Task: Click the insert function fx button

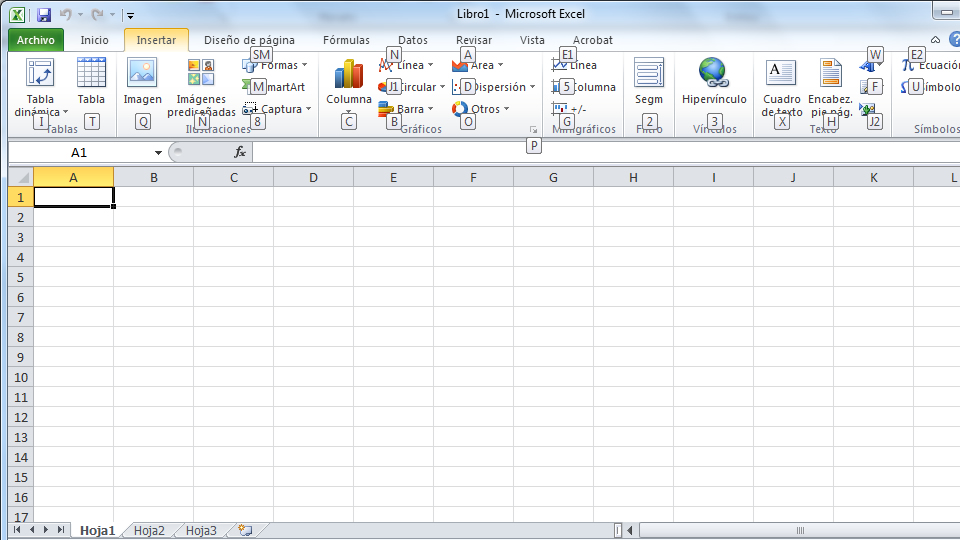Action: pos(240,152)
